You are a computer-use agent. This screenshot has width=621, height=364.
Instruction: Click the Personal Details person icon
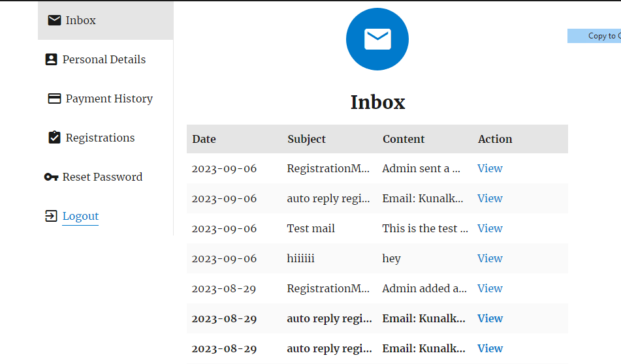51,59
